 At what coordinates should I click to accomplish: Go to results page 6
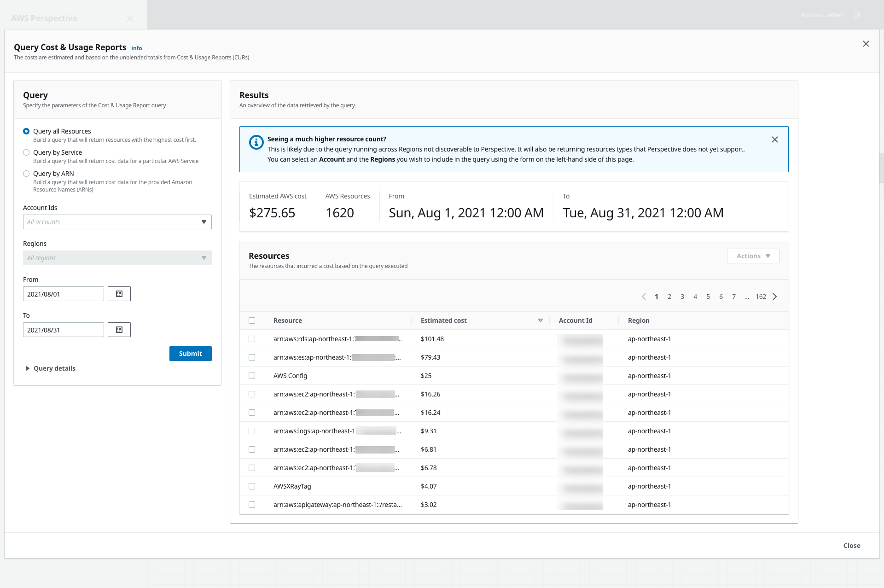point(721,297)
